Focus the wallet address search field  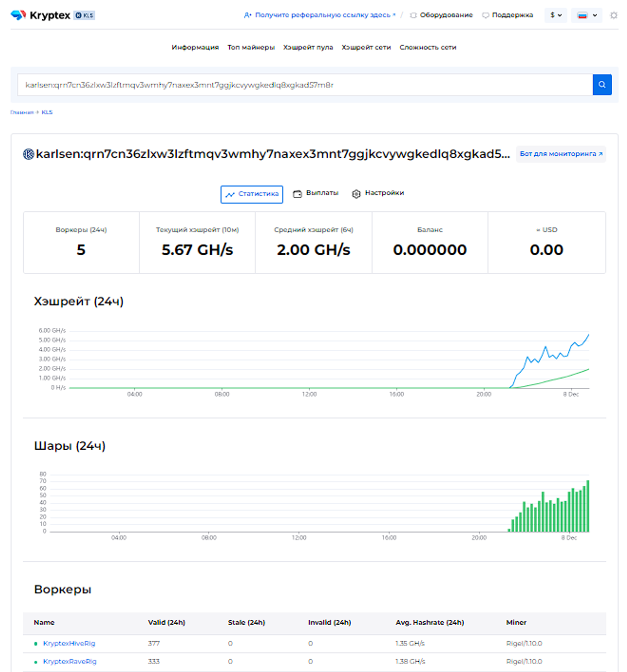pyautogui.click(x=305, y=85)
